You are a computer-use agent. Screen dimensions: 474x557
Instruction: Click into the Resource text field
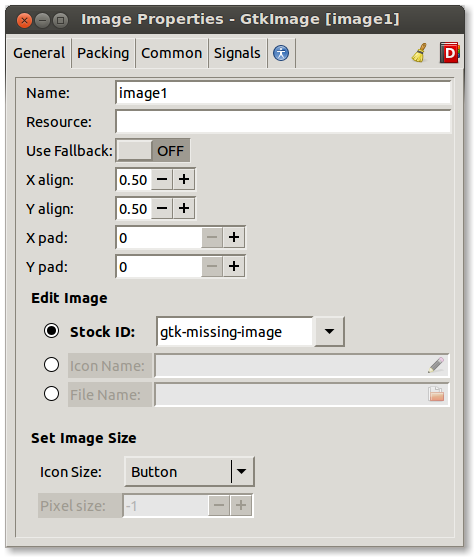(283, 121)
